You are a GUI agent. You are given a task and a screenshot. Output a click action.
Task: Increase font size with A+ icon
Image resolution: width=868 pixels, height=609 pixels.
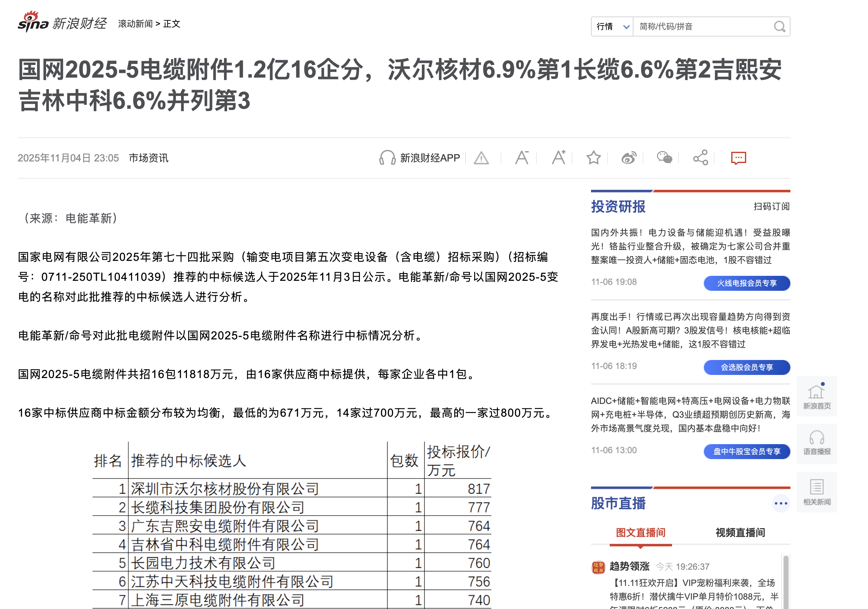[558, 158]
